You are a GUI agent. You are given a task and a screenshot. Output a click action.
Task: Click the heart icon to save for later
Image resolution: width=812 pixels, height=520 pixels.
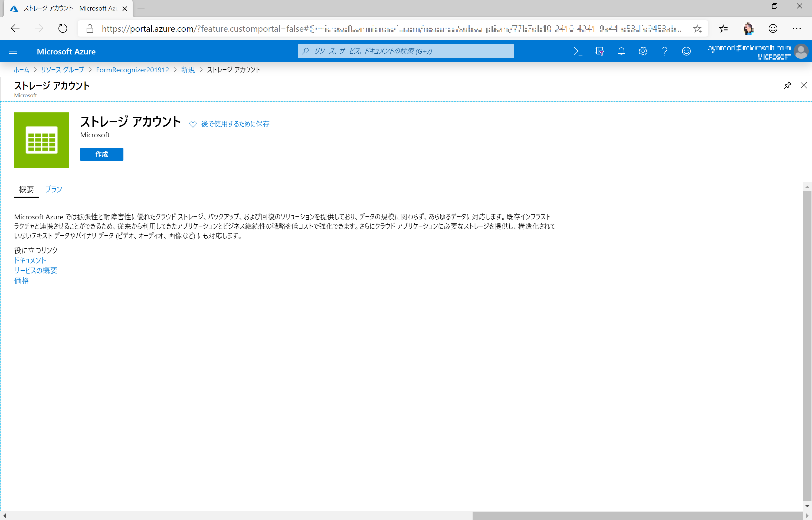click(x=193, y=124)
